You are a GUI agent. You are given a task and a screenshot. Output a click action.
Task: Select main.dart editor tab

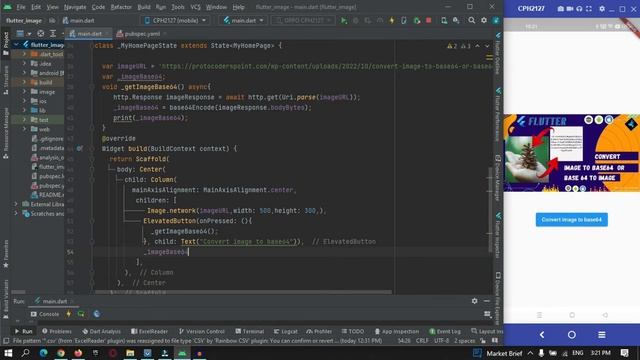tap(89, 34)
